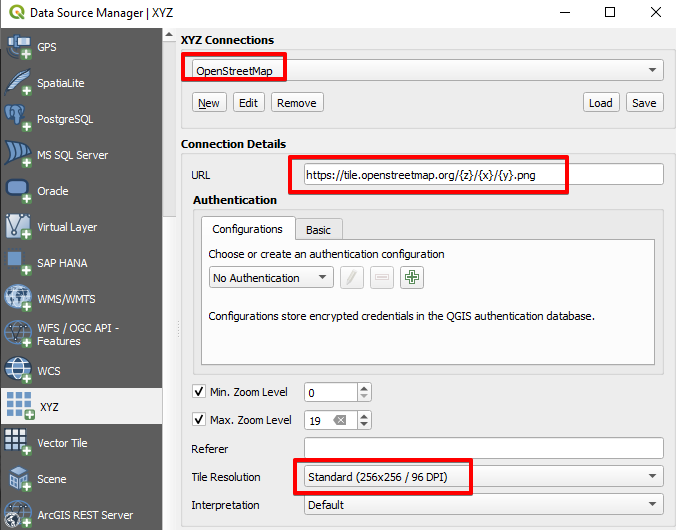This screenshot has height=530, width=676.
Task: Open the MS SQL Server source icon
Action: (18, 154)
